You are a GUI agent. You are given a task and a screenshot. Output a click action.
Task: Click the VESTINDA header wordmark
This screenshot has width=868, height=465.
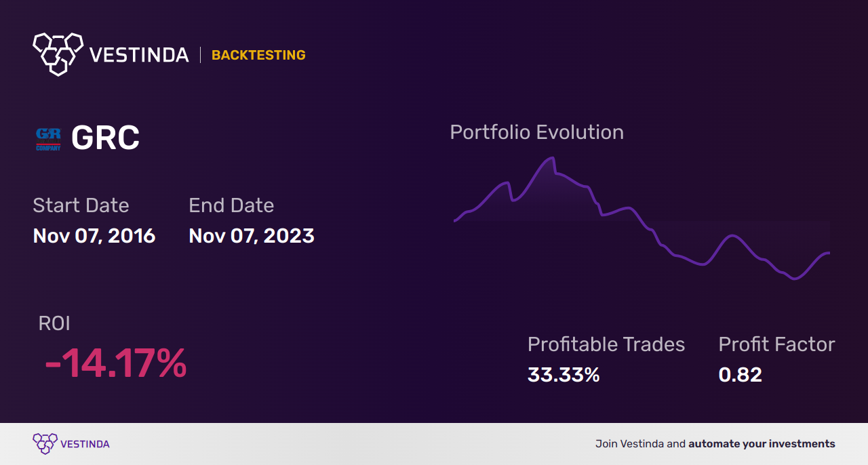tap(139, 55)
